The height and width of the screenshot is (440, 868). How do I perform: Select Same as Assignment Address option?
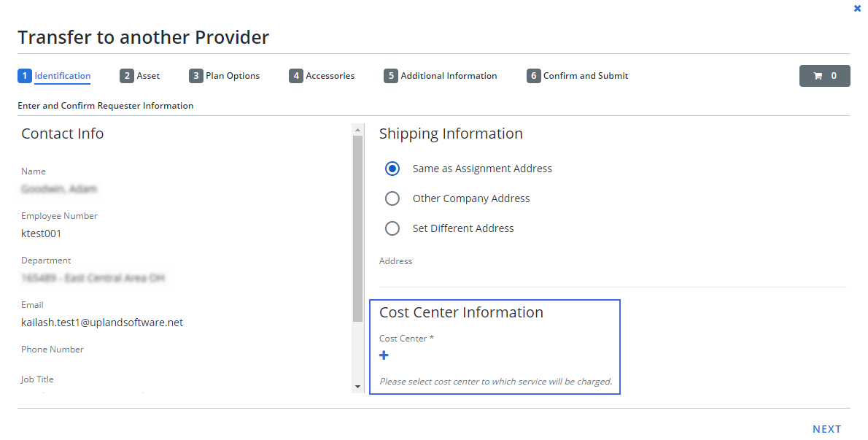(392, 169)
